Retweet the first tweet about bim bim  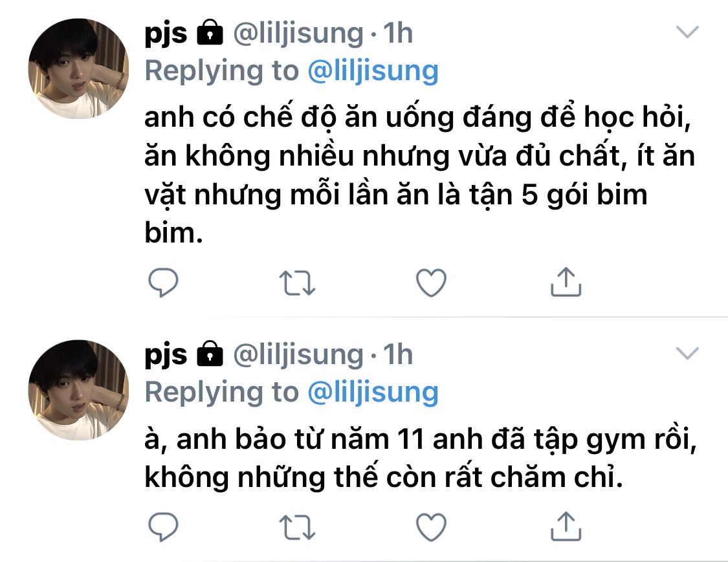[297, 283]
